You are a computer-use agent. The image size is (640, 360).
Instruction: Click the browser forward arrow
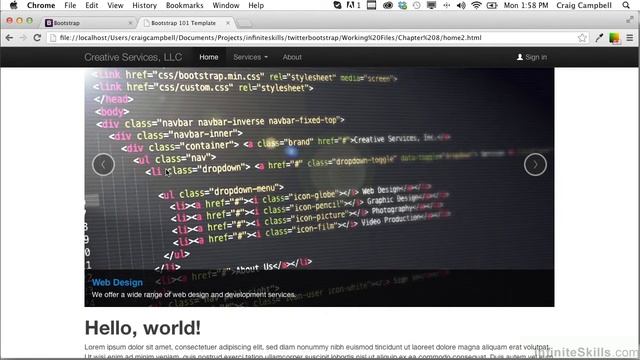click(x=23, y=38)
